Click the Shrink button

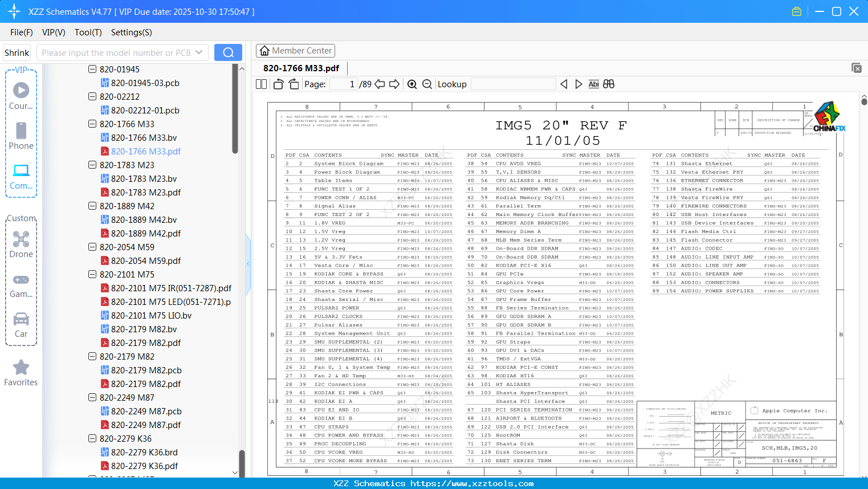(17, 52)
